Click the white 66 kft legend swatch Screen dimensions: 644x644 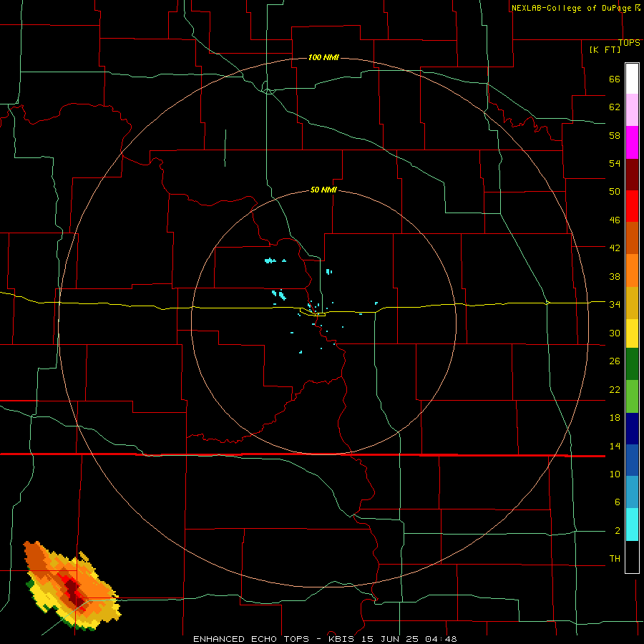click(x=632, y=79)
